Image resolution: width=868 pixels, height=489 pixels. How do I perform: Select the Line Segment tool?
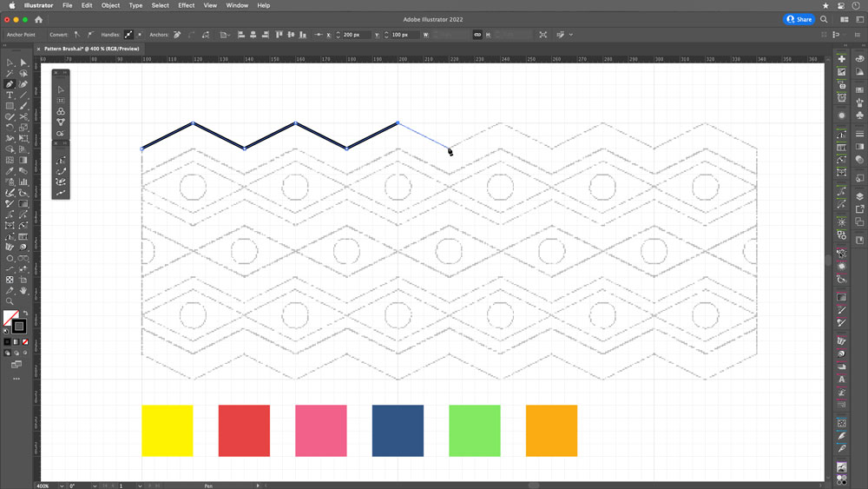23,96
